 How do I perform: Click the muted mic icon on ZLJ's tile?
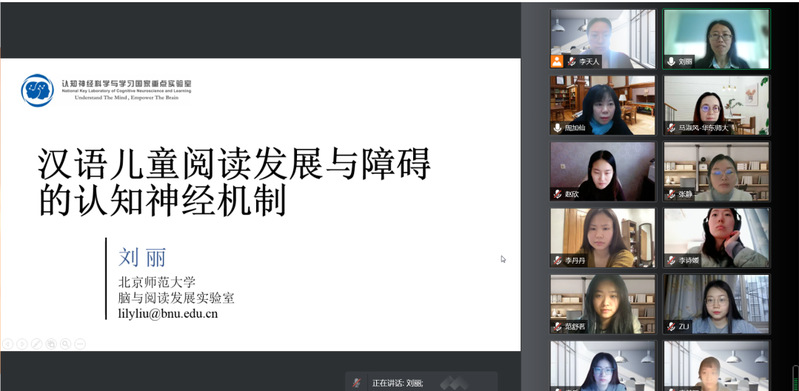click(x=671, y=327)
